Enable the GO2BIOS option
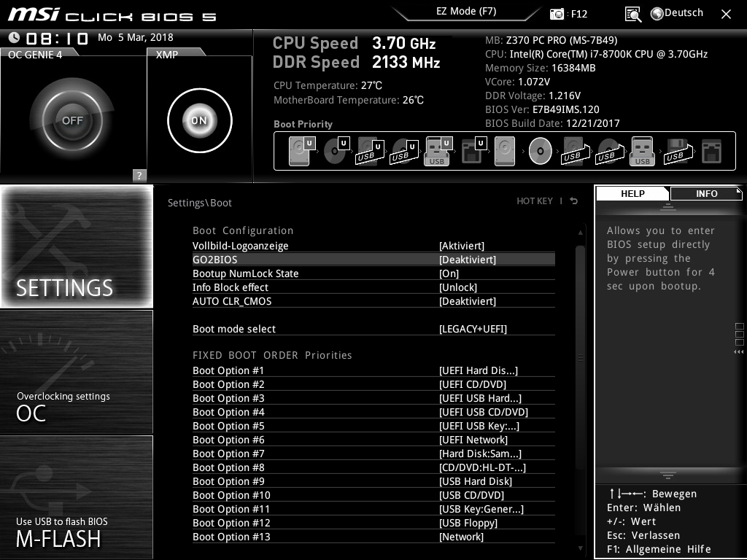This screenshot has height=560, width=747. [373, 260]
